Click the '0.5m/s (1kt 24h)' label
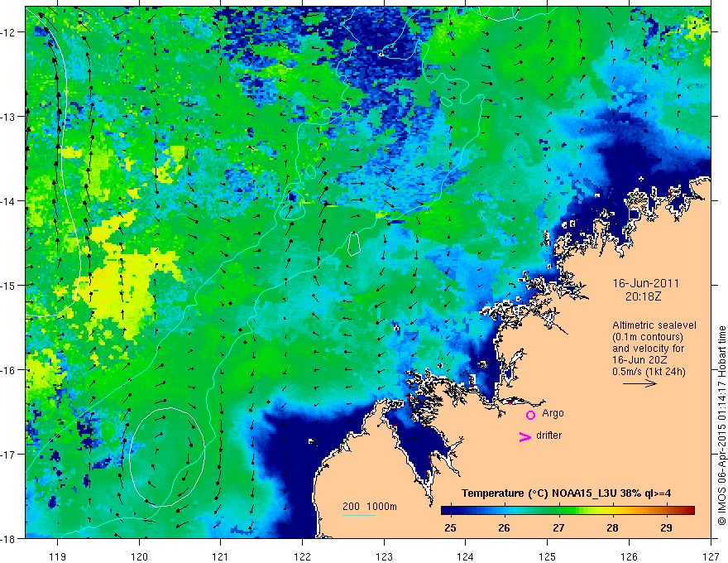The width and height of the screenshot is (728, 563). point(649,372)
